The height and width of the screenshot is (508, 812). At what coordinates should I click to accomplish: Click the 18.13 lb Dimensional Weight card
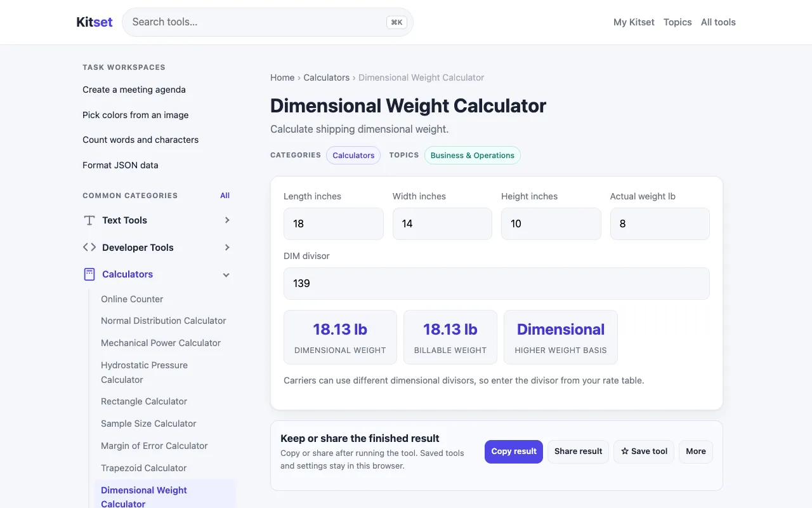[340, 337]
